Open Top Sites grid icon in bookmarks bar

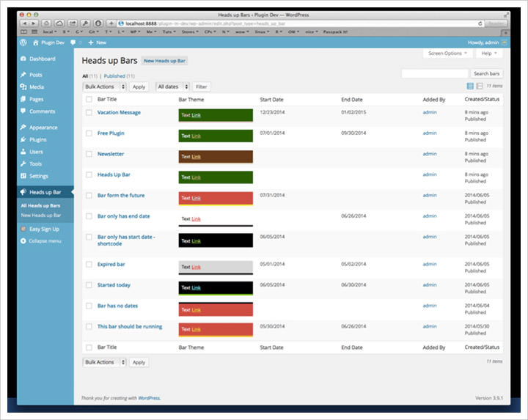click(34, 32)
